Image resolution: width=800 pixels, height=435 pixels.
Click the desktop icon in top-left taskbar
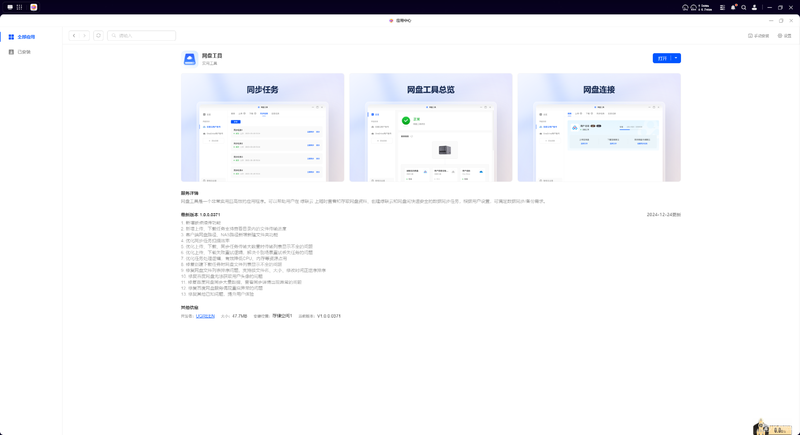[x=10, y=7]
